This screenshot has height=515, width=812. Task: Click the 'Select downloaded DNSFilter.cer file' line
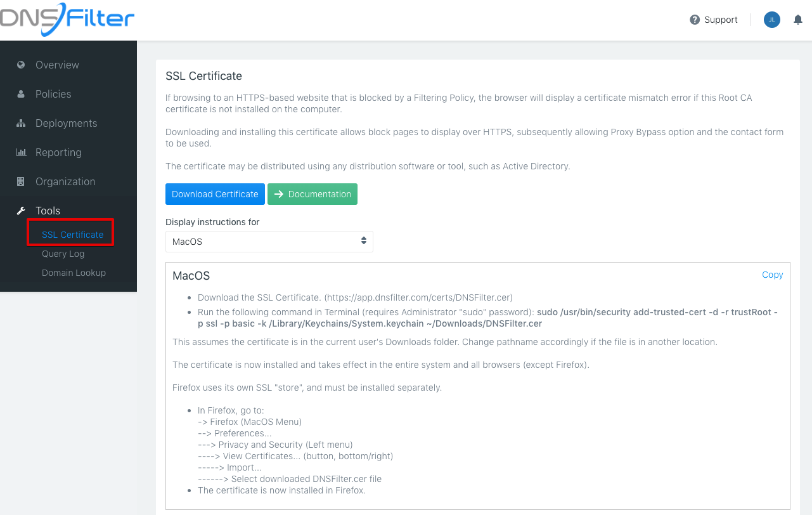[290, 479]
